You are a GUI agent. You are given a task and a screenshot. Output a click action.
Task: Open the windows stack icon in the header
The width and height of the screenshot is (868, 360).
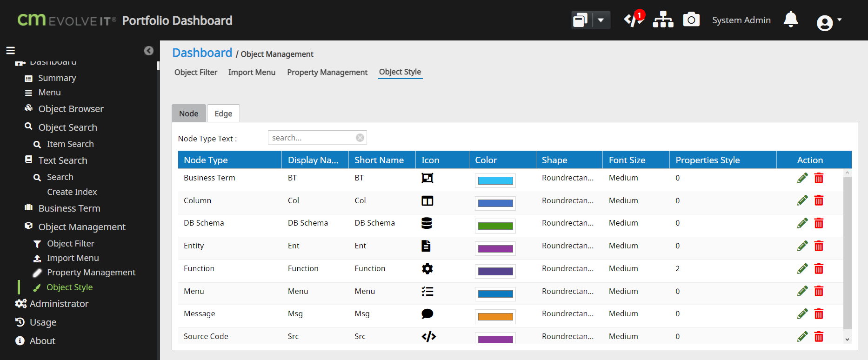[581, 20]
